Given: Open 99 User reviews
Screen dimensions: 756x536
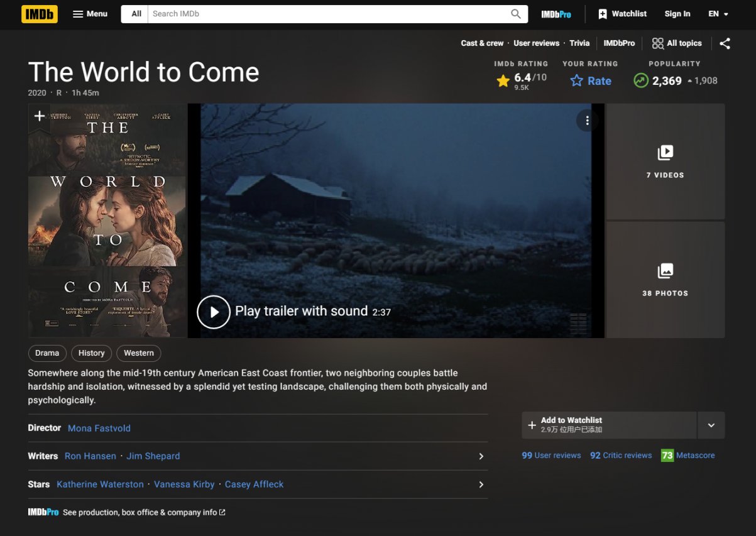Looking at the screenshot, I should 551,456.
